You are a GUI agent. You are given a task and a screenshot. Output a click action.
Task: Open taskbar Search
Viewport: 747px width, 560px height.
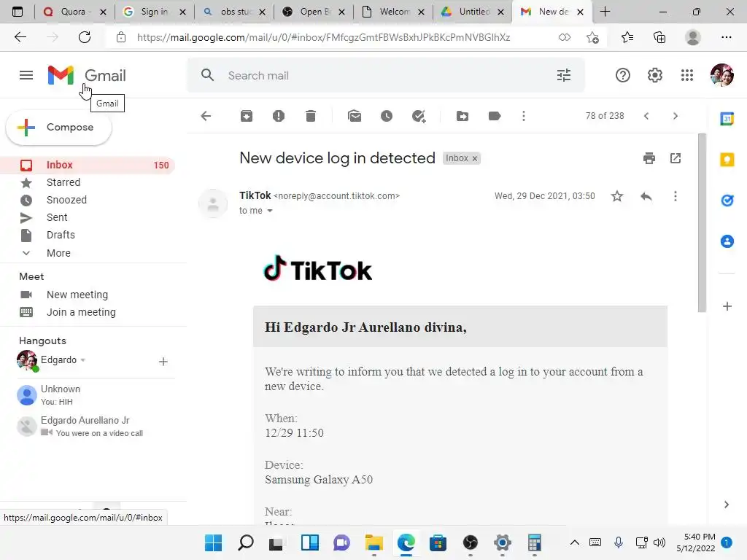coord(245,542)
